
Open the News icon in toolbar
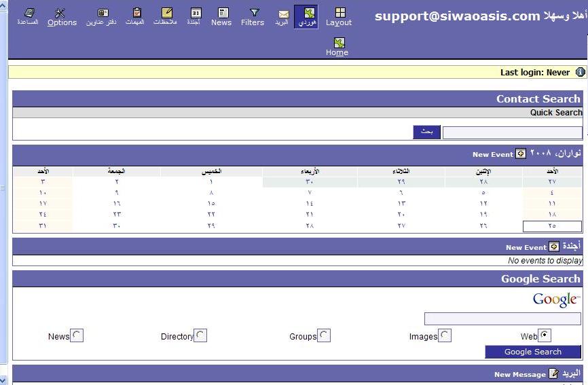(222, 14)
